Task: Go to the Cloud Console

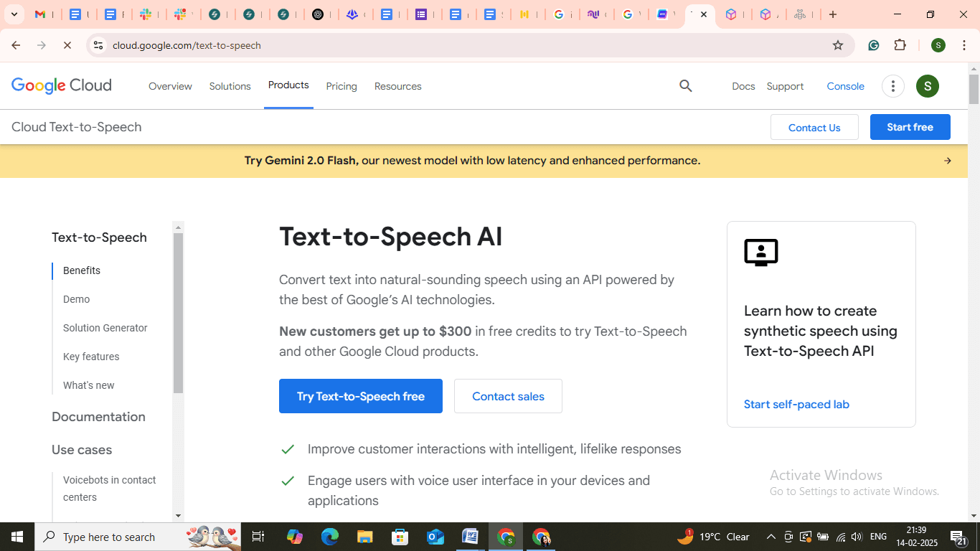Action: coord(845,86)
